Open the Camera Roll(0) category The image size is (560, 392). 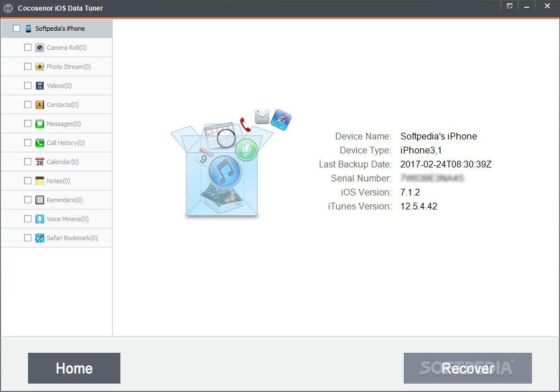pos(67,48)
